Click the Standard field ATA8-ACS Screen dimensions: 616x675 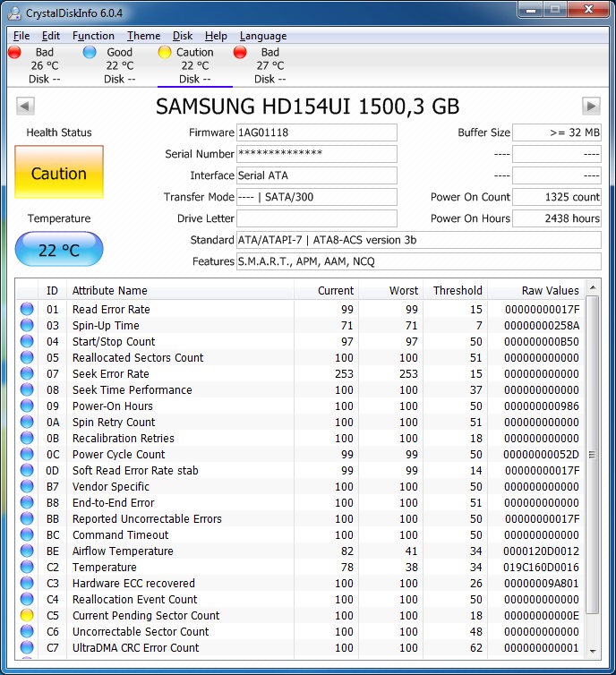point(419,240)
